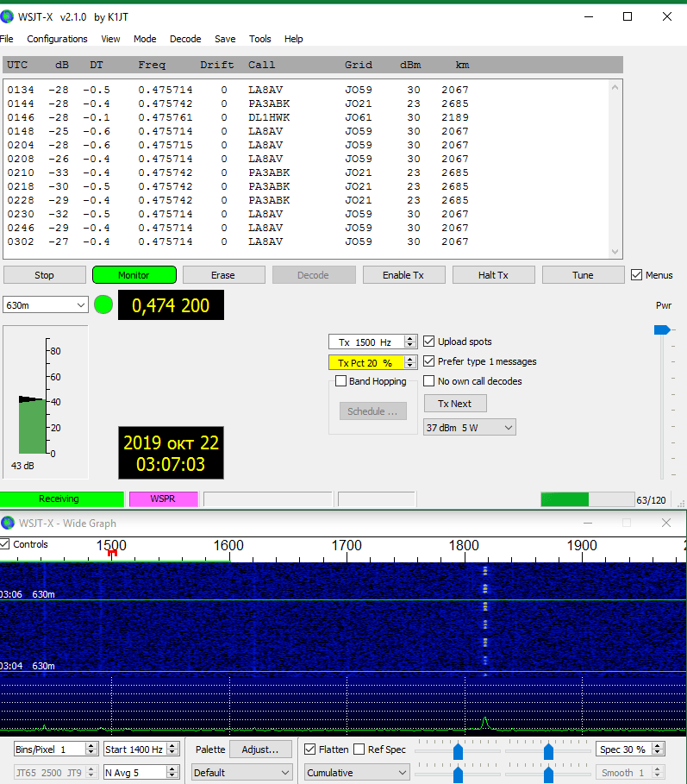
Task: Click the 0,474 200 frequency display
Action: [x=171, y=305]
